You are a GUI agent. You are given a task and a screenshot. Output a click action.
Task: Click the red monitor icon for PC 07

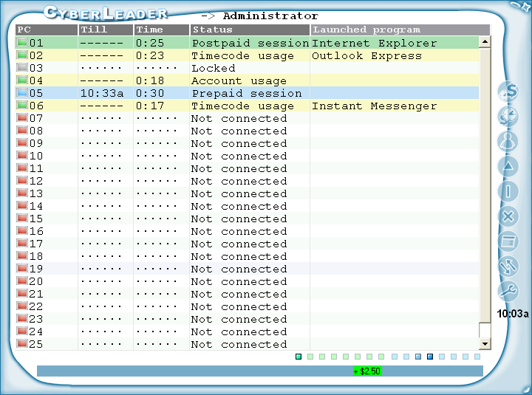click(x=22, y=117)
